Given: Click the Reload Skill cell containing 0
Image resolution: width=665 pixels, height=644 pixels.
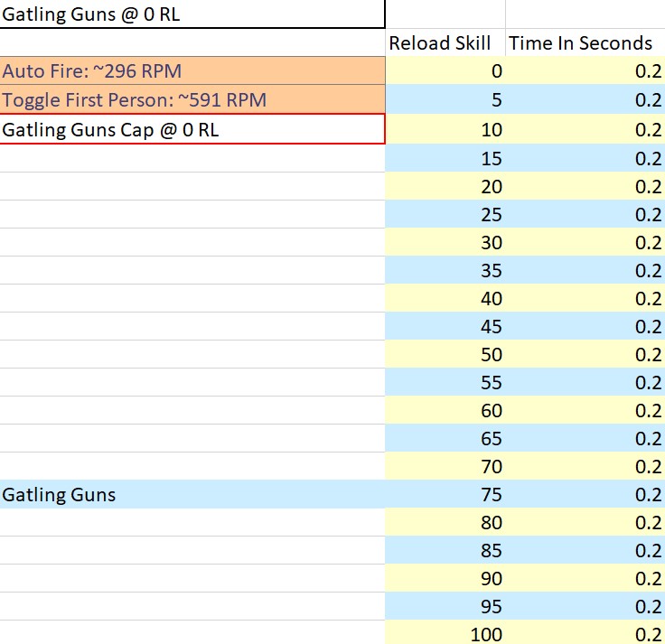Looking at the screenshot, I should click(445, 70).
